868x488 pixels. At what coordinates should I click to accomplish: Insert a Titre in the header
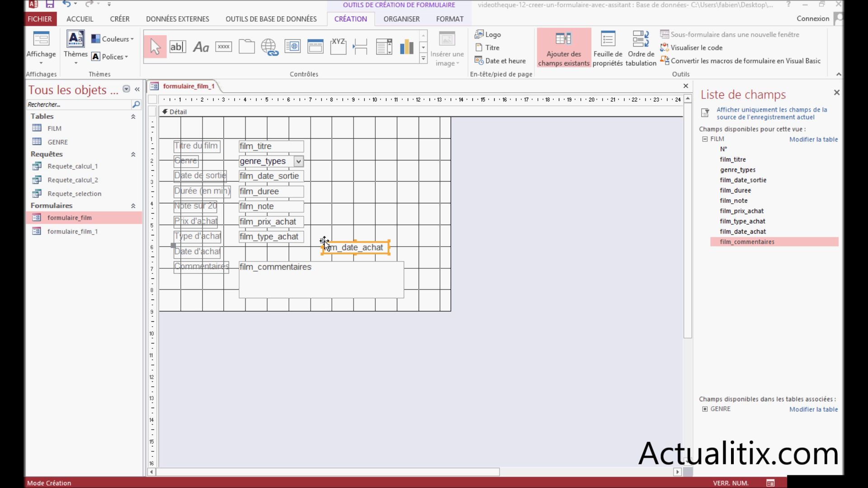pyautogui.click(x=487, y=47)
